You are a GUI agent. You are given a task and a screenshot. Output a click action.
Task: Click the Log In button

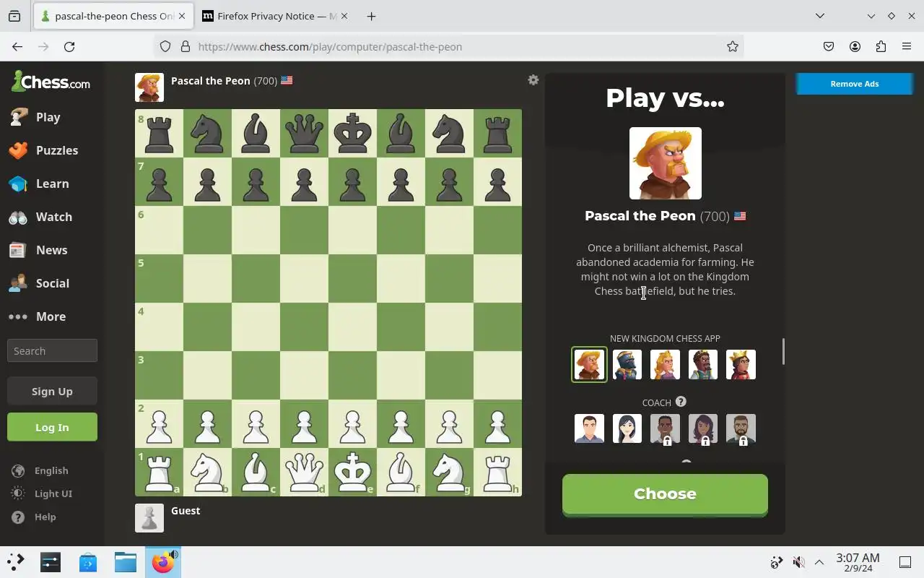tap(52, 427)
